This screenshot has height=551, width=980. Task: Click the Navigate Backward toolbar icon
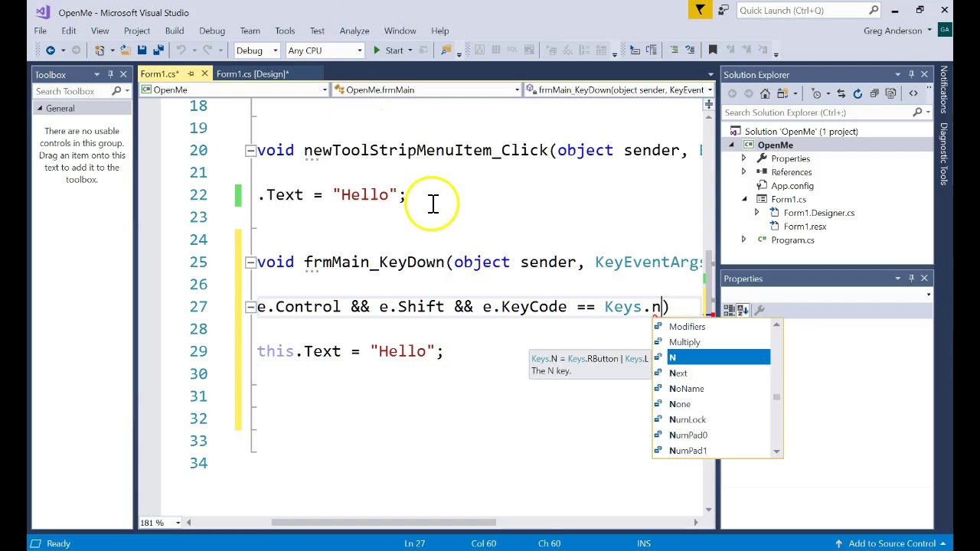click(51, 51)
